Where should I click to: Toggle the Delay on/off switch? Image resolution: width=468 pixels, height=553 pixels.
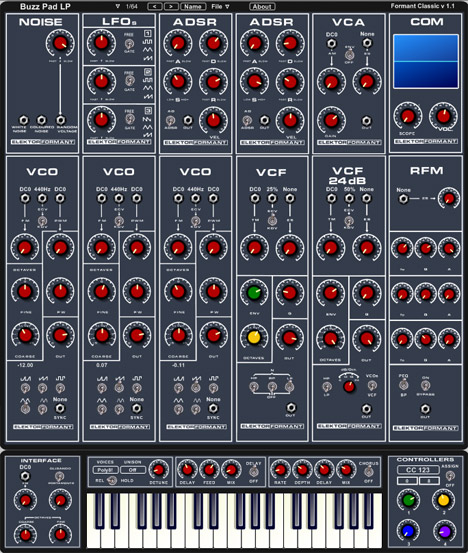pos(253,472)
